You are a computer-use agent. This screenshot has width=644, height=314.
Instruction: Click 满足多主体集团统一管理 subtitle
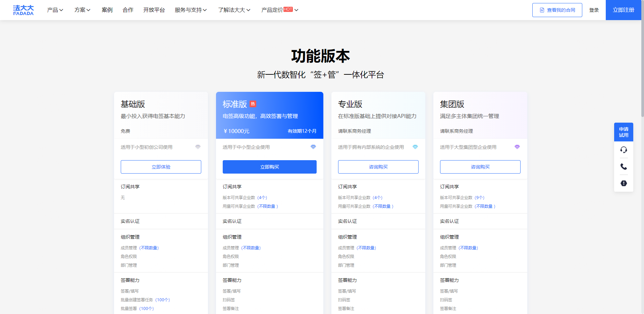470,116
